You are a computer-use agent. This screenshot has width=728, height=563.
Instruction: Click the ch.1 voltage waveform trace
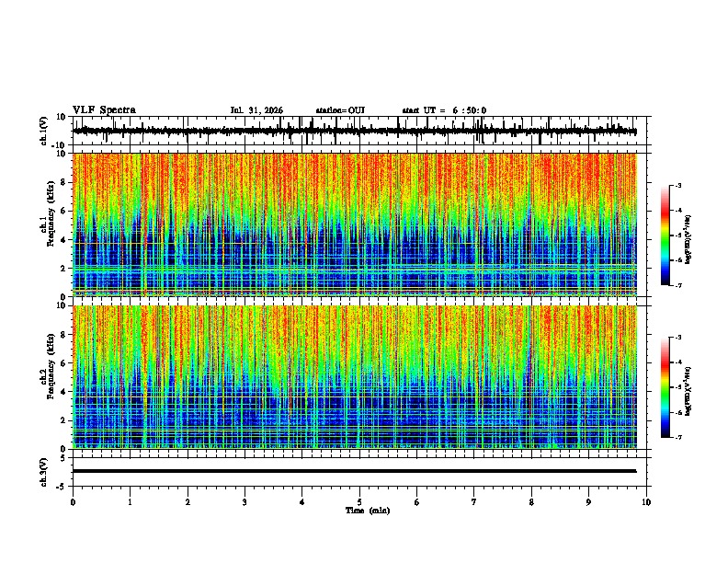[355, 132]
